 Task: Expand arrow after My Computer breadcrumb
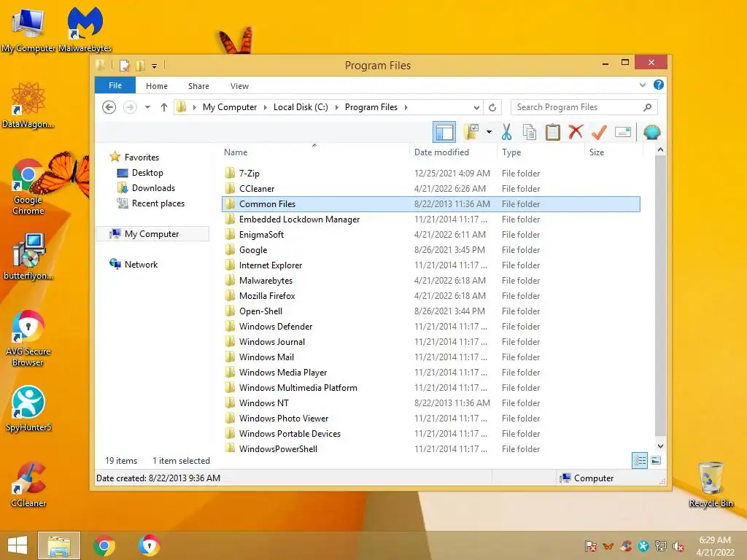(266, 107)
